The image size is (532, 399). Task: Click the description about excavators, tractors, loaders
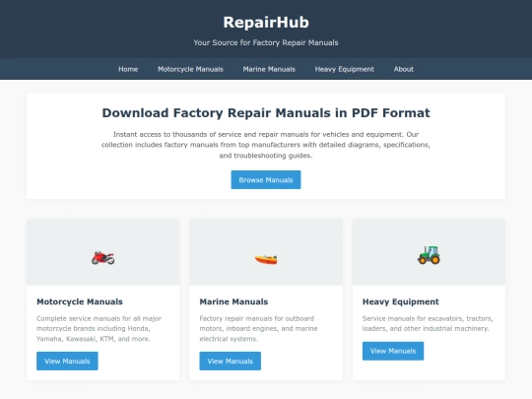[428, 323]
